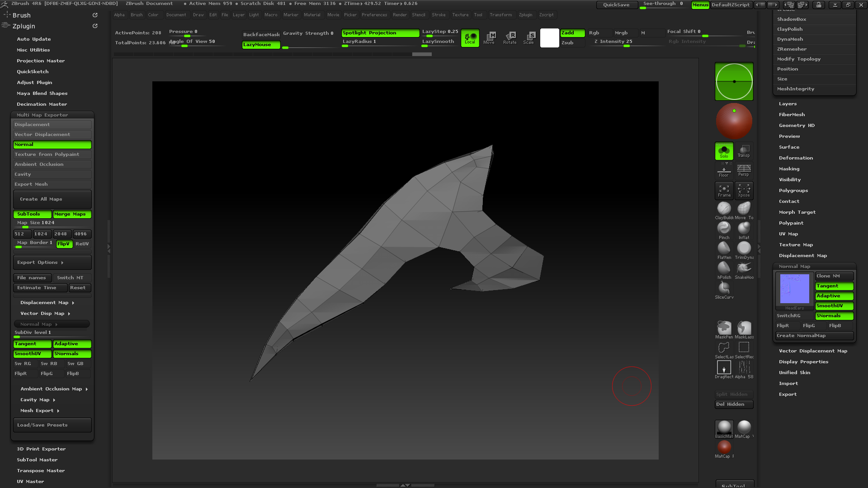The image size is (868, 488).
Task: Toggle the Local symmetry icon
Action: pos(470,38)
